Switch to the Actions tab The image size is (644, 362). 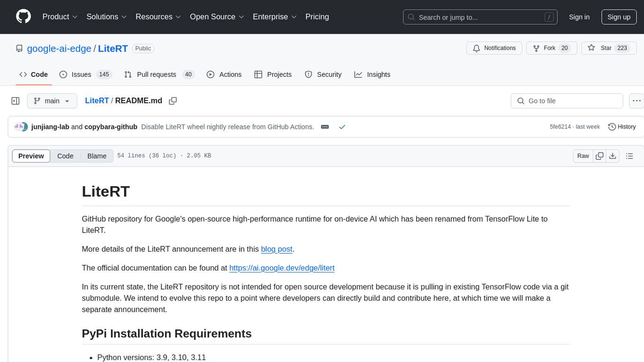pyautogui.click(x=224, y=74)
